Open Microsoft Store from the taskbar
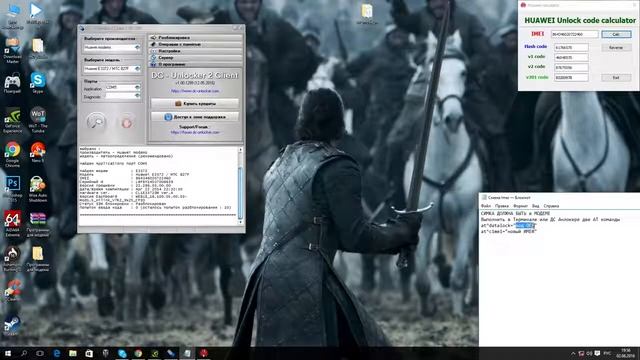This screenshot has height=360, width=640. (x=89, y=353)
